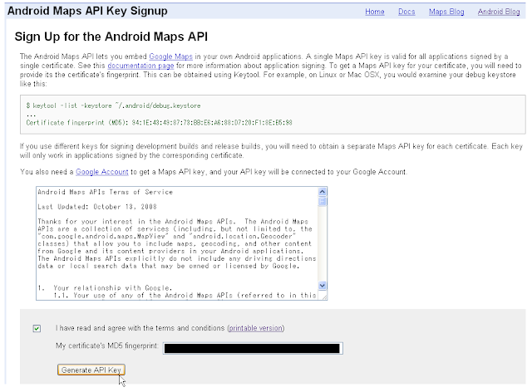Click the 'Android Maps API Key Signup' title
The height and width of the screenshot is (392, 532).
coord(87,11)
